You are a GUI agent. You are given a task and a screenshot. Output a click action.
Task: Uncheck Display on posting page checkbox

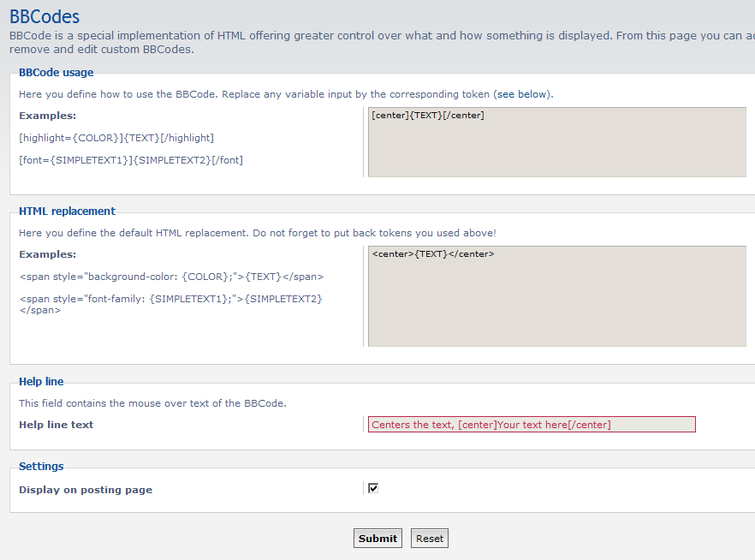click(373, 488)
